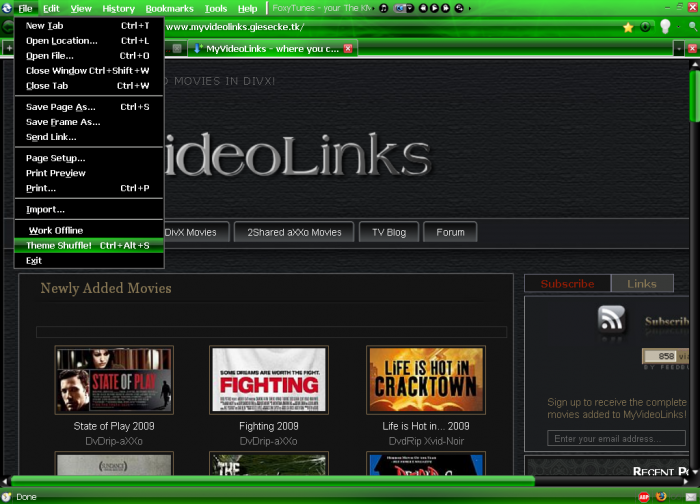Open the History menu
Screen dimensions: 700x504
[x=118, y=8]
